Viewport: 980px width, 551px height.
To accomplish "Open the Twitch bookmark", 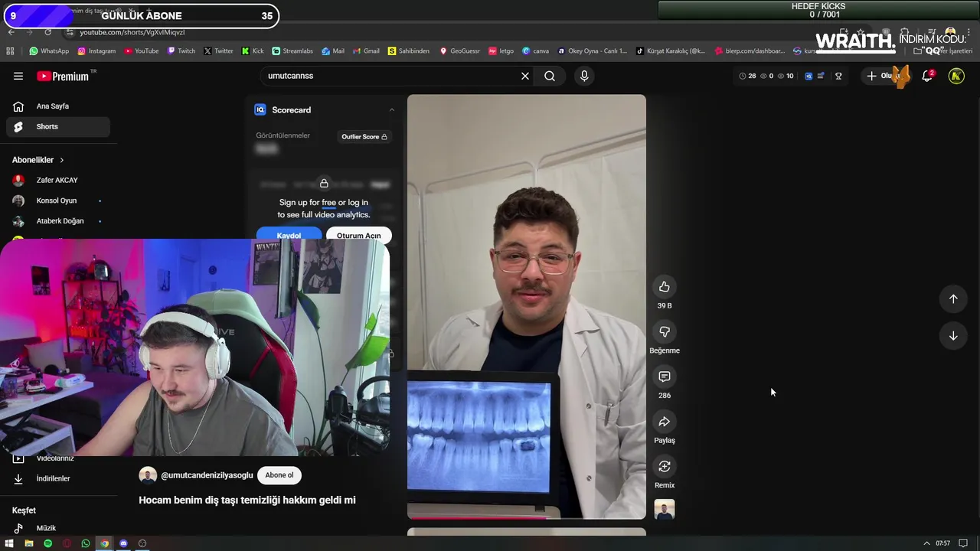I will point(181,51).
